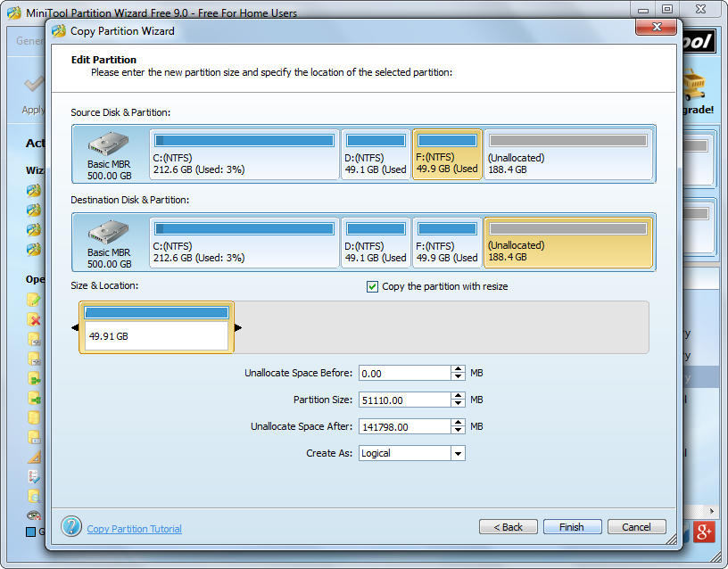Image resolution: width=728 pixels, height=569 pixels.
Task: Select destination partition D:(NTFS) 49.1 GB
Action: [x=376, y=243]
